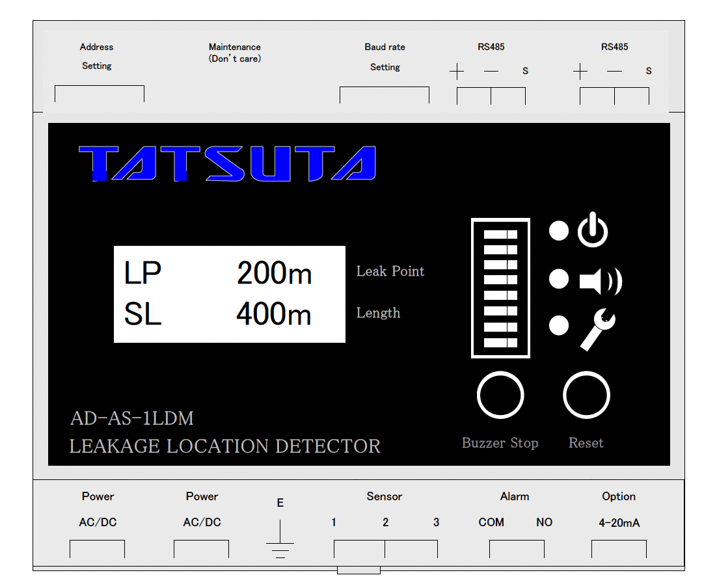Click the bottom segment of the bar indicator

(500, 343)
